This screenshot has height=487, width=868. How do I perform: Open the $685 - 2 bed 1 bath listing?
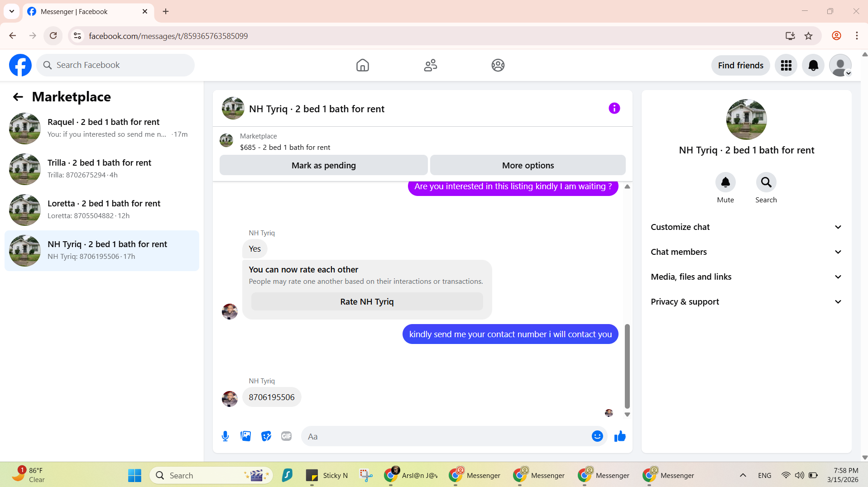[x=285, y=147]
